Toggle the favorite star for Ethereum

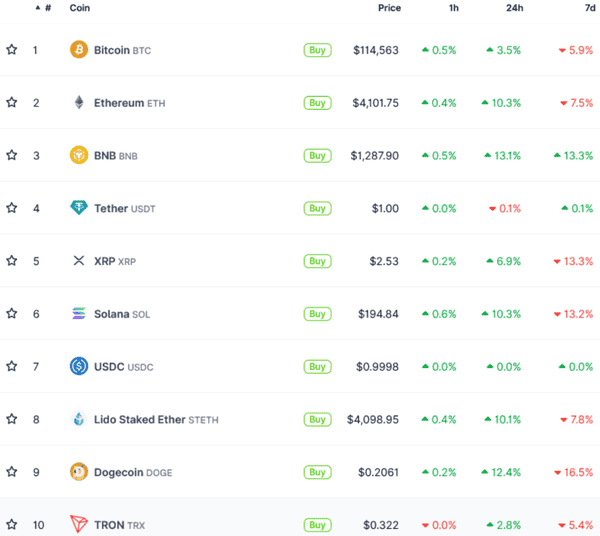tap(12, 102)
